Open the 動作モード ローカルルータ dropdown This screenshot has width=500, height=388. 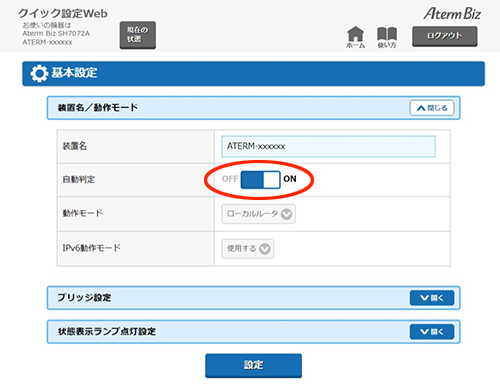(258, 214)
